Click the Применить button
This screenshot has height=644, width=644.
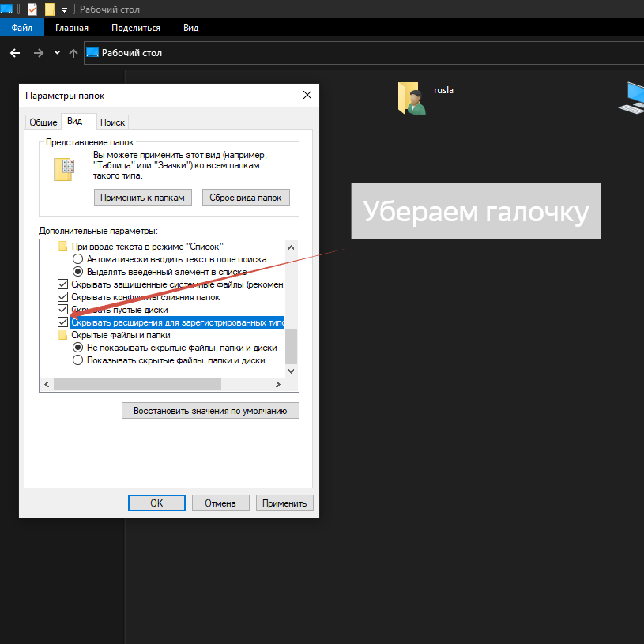pos(284,503)
